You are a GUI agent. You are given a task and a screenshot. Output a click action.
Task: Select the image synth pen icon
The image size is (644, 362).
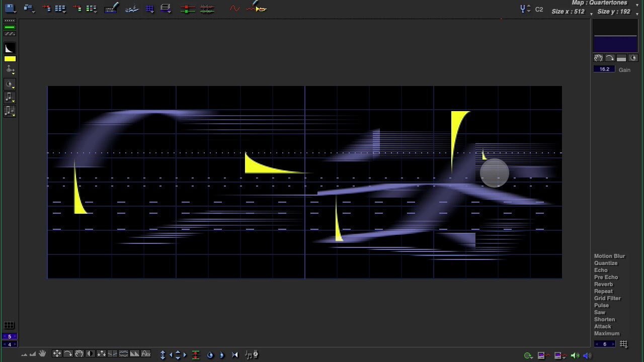(112, 9)
